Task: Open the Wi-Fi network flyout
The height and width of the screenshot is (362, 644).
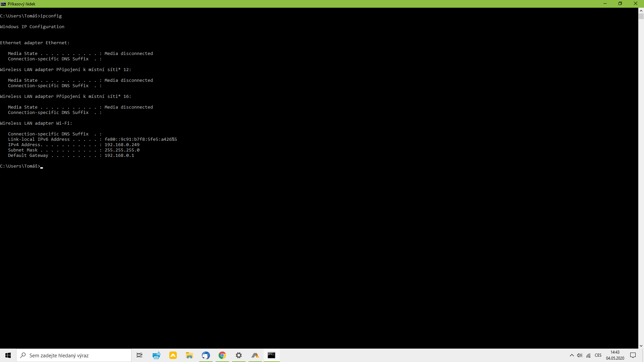Action: pyautogui.click(x=588, y=355)
